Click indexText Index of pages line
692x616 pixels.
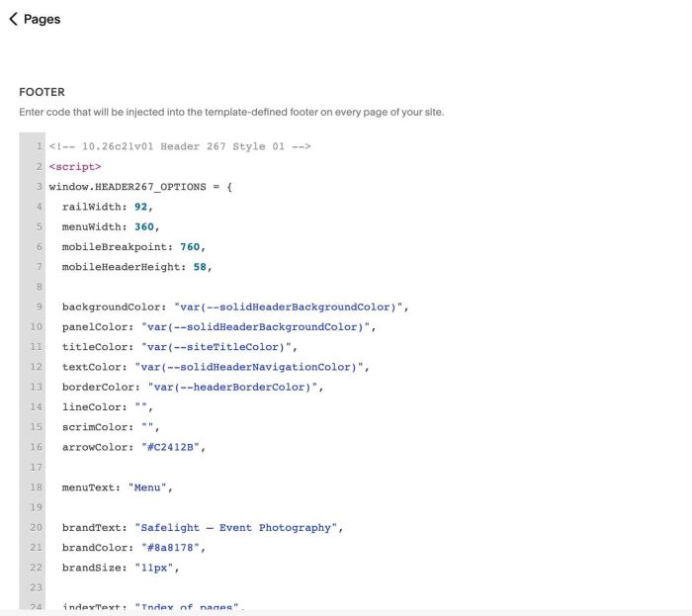tap(153, 607)
